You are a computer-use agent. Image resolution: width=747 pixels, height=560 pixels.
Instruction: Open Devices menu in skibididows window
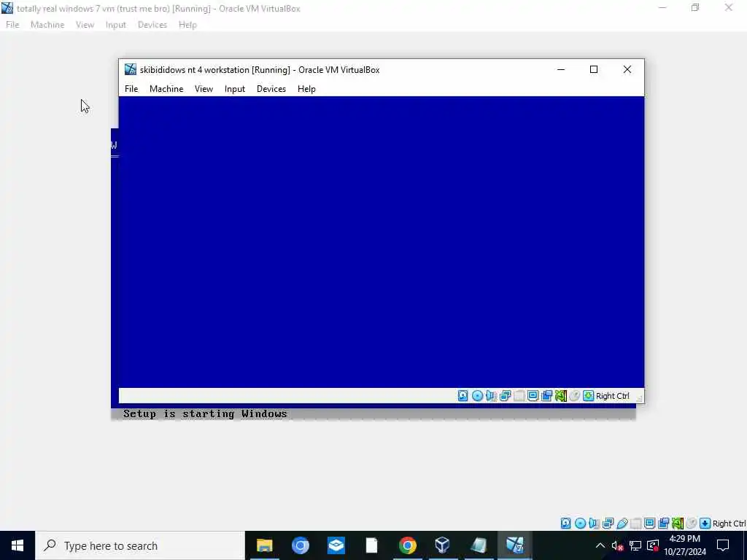pyautogui.click(x=271, y=89)
